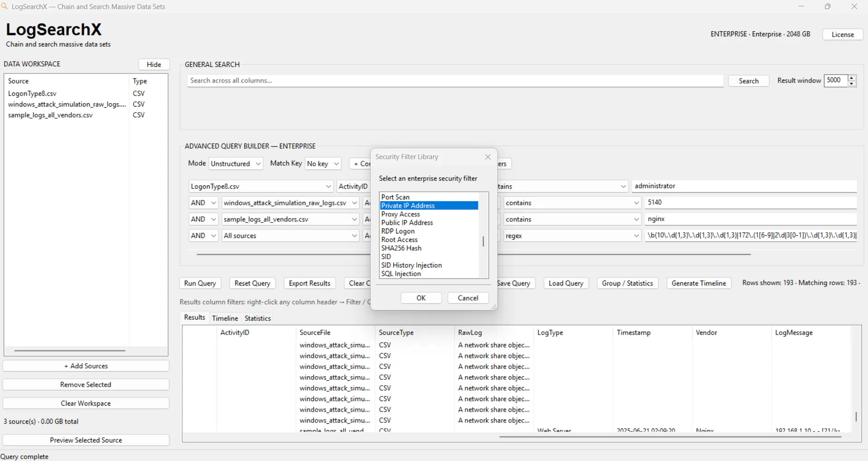Click the Search button
This screenshot has height=461, width=868.
(x=748, y=81)
